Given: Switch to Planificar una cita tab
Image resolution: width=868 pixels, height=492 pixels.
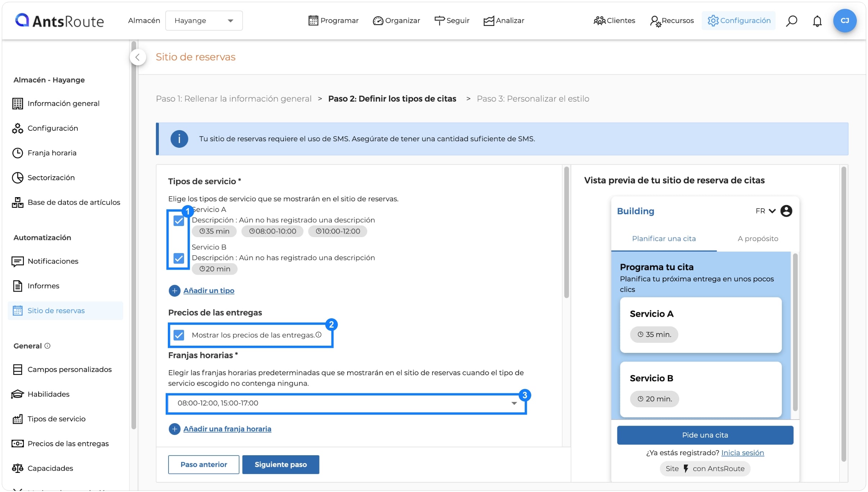Looking at the screenshot, I should tap(664, 239).
